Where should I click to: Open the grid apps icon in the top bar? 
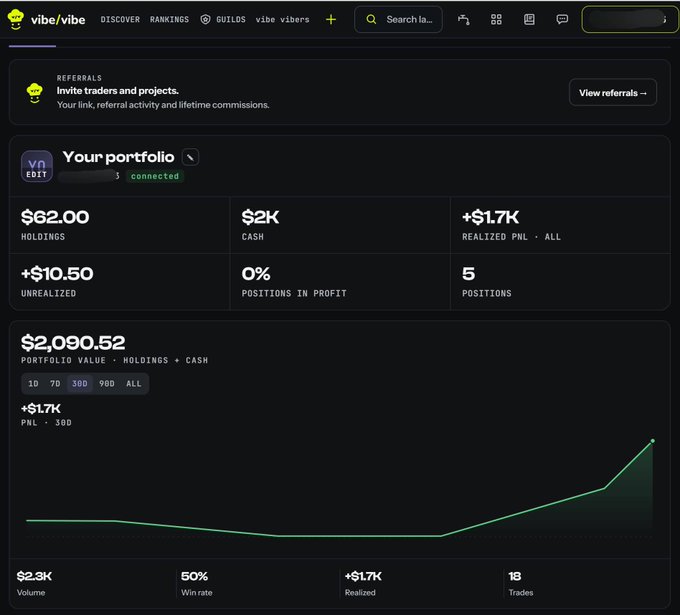pos(496,20)
